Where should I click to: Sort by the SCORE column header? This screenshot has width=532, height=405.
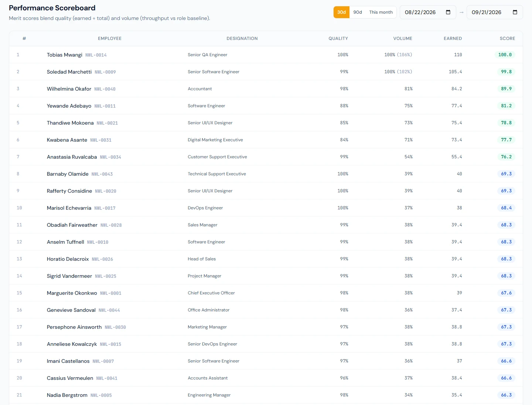[x=507, y=38]
